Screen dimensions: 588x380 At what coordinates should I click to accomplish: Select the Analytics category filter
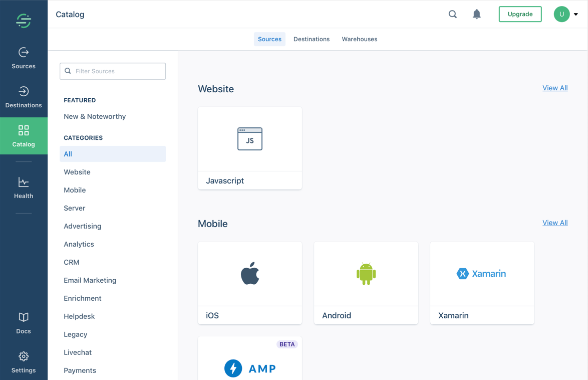tap(79, 244)
